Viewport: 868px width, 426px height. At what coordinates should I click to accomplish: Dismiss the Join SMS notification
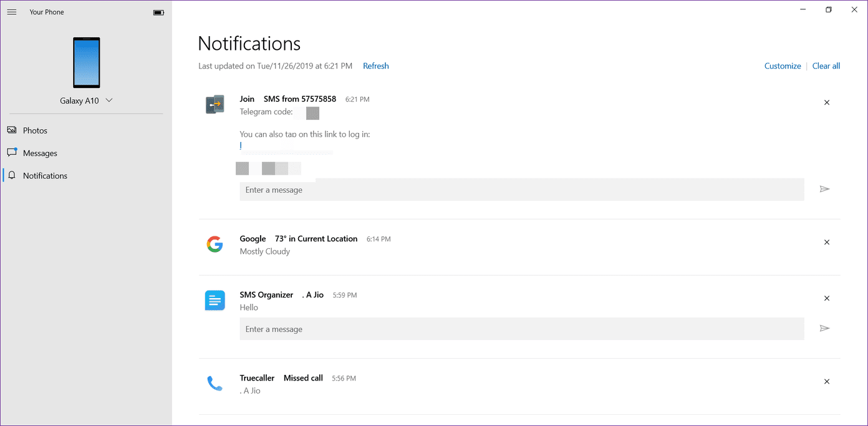(x=827, y=102)
